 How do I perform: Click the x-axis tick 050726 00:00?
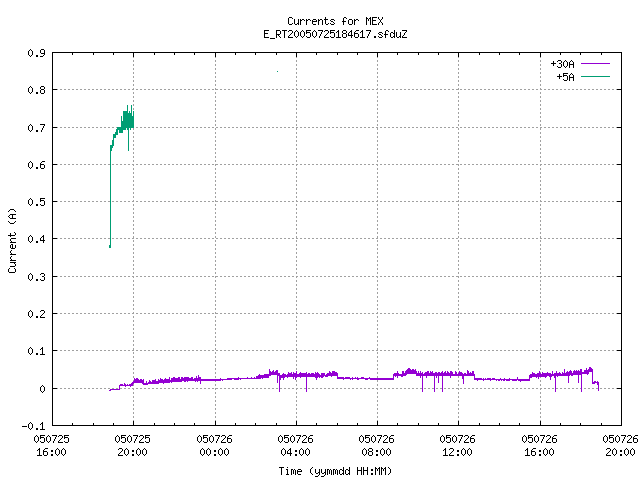click(214, 446)
